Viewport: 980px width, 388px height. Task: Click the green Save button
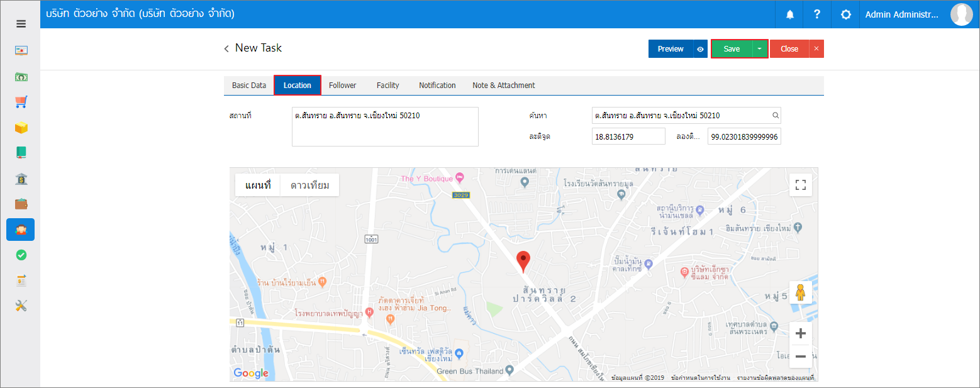pyautogui.click(x=732, y=49)
